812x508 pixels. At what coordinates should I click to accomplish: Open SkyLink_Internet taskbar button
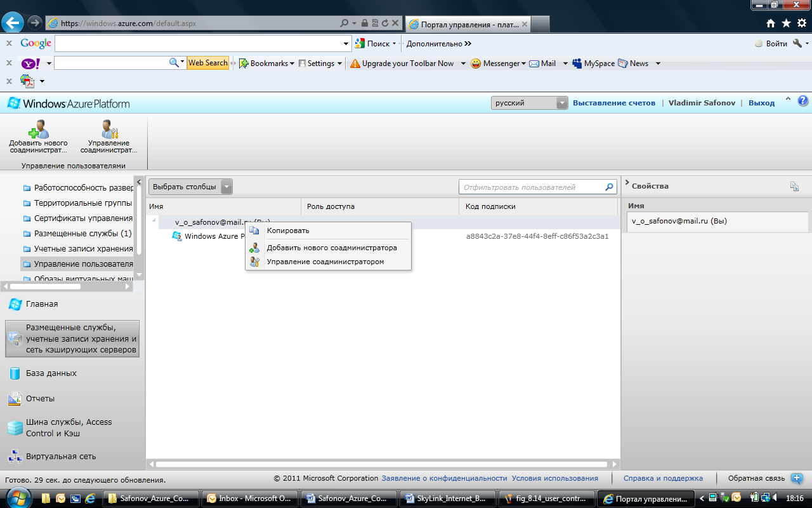[x=449, y=498]
